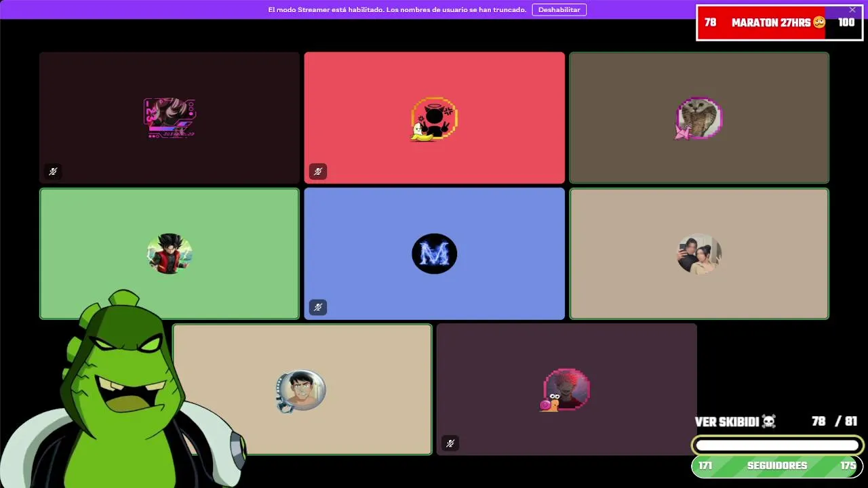Screen dimensions: 868x488
Task: Select the red-haired avatar with snail
Action: (x=565, y=390)
